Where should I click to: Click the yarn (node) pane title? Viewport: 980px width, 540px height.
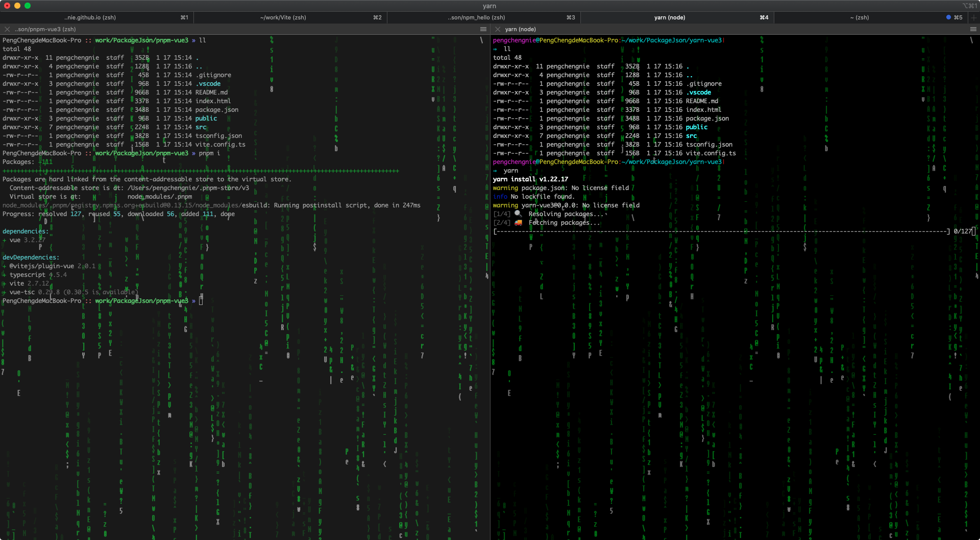tap(521, 29)
